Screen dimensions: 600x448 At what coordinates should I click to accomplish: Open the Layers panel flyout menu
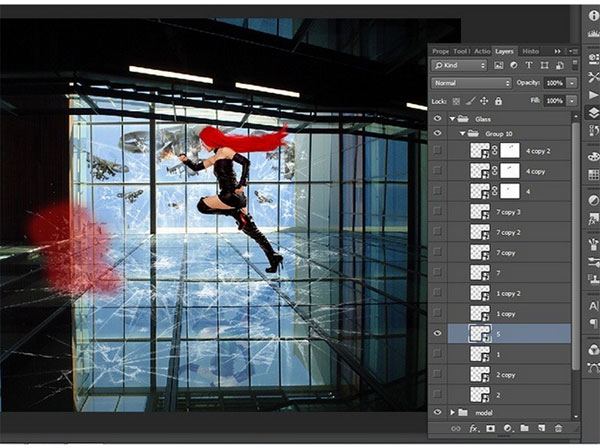573,51
